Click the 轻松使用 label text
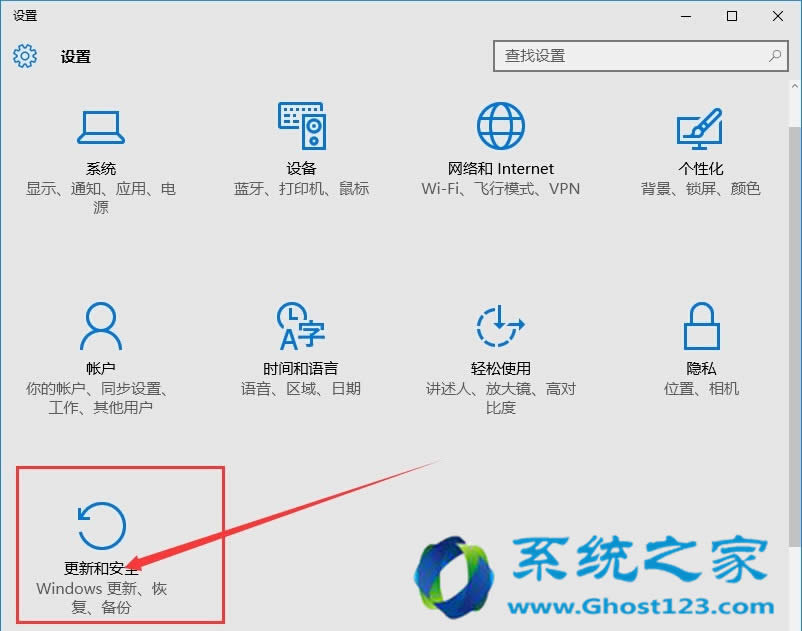Image resolution: width=802 pixels, height=631 pixels. 501,369
